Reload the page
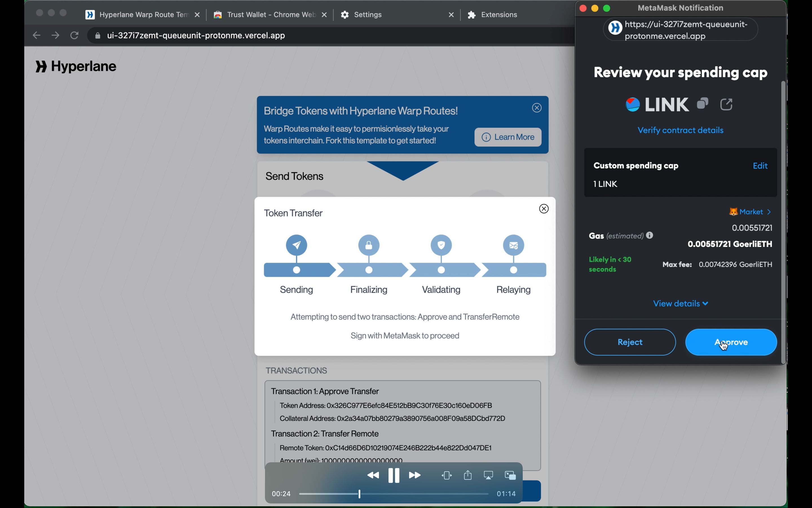 74,35
